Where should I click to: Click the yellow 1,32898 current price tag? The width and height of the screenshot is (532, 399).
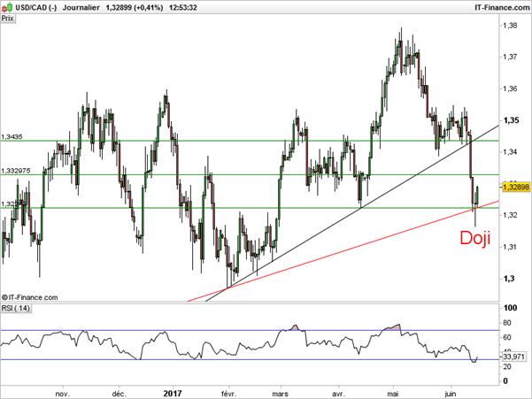tap(516, 187)
